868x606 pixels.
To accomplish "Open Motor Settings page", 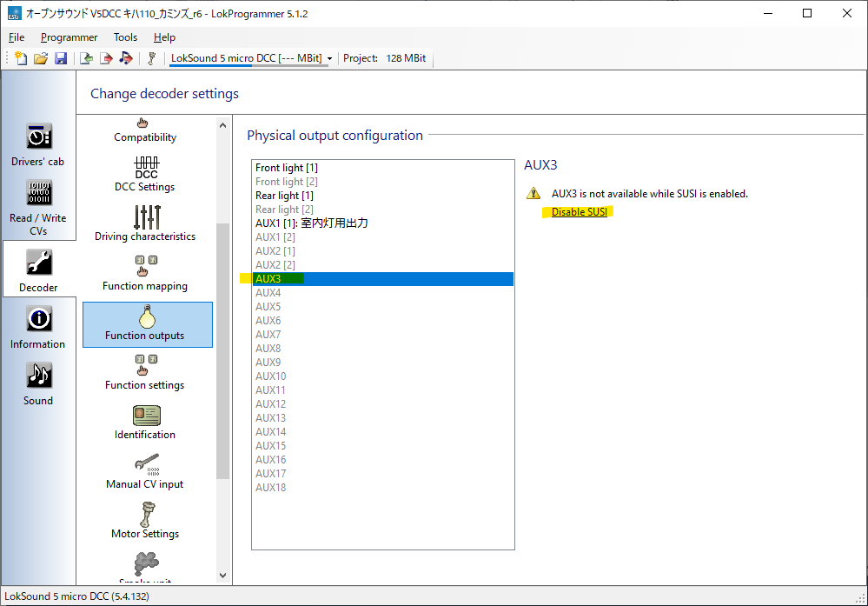I will (x=145, y=521).
